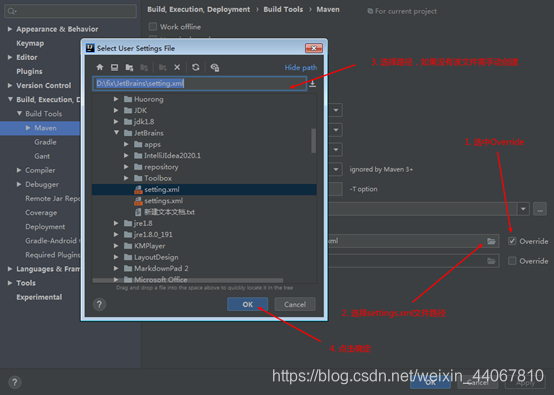Toggle show hidden files and directories

point(214,67)
